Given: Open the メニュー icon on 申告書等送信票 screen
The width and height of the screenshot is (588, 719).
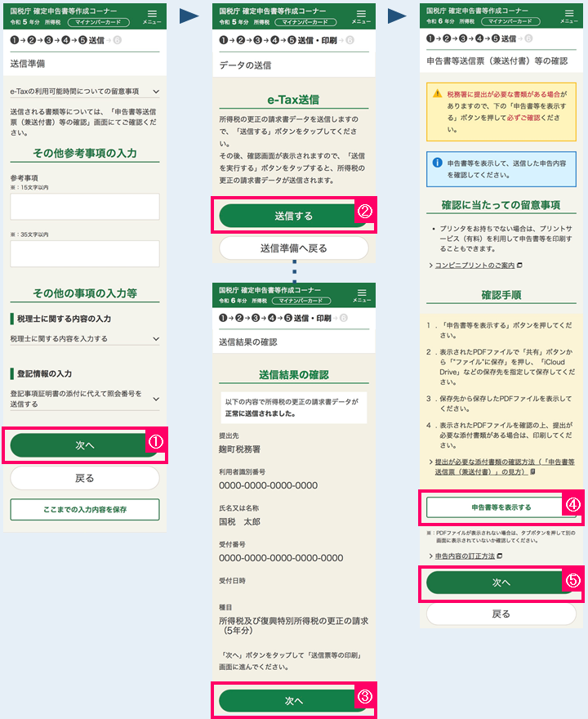Looking at the screenshot, I should click(x=568, y=16).
